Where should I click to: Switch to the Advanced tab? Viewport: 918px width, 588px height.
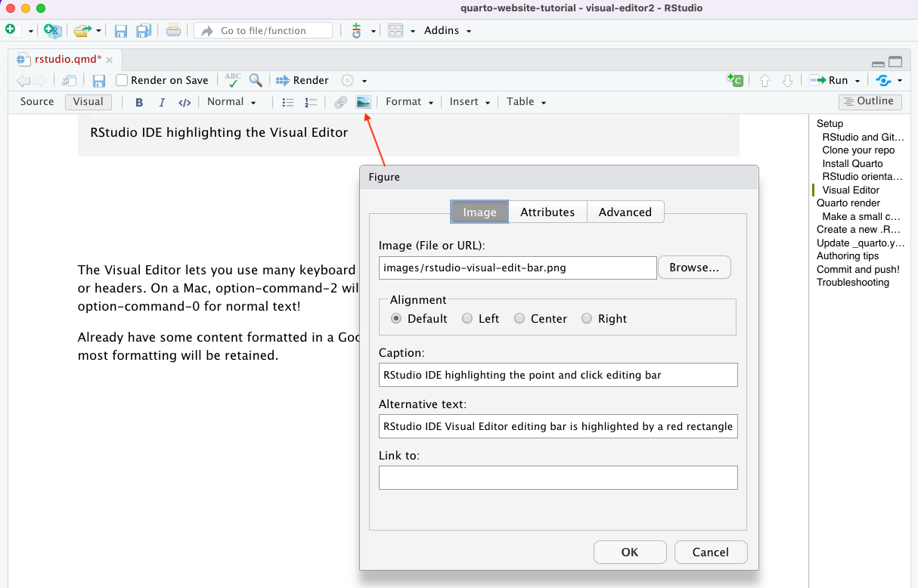click(625, 212)
